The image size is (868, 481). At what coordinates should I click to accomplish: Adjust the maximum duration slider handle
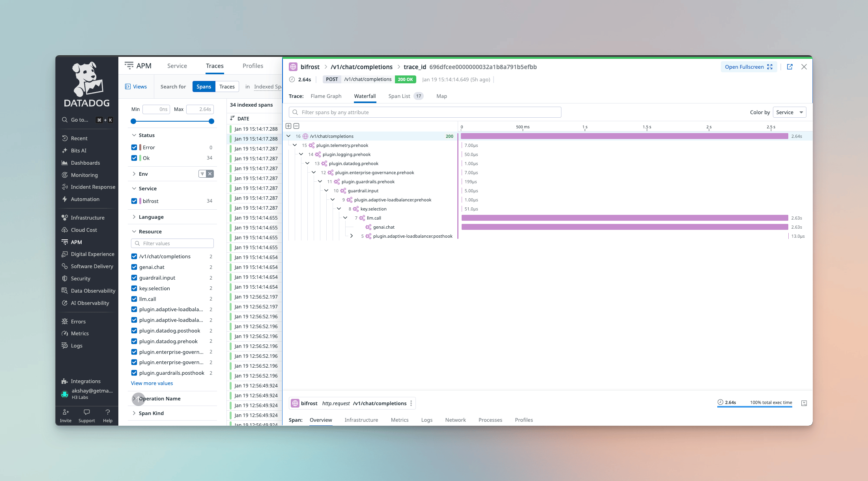[211, 121]
